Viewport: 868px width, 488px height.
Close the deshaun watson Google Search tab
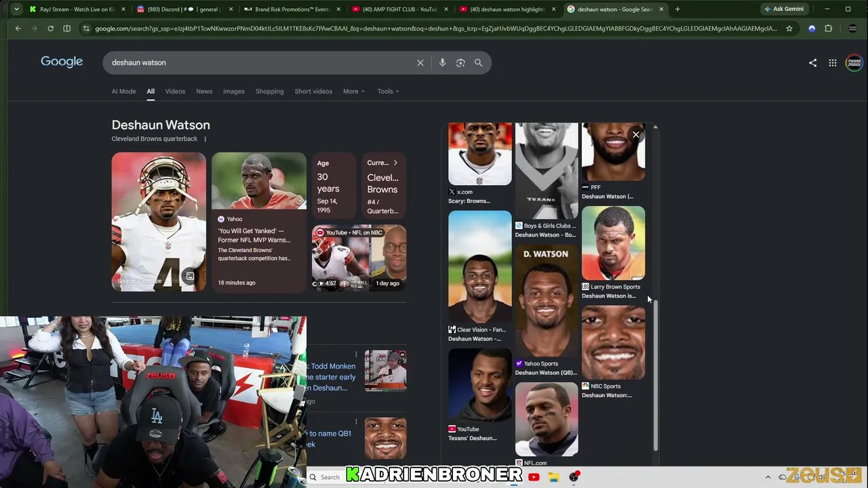pos(661,9)
